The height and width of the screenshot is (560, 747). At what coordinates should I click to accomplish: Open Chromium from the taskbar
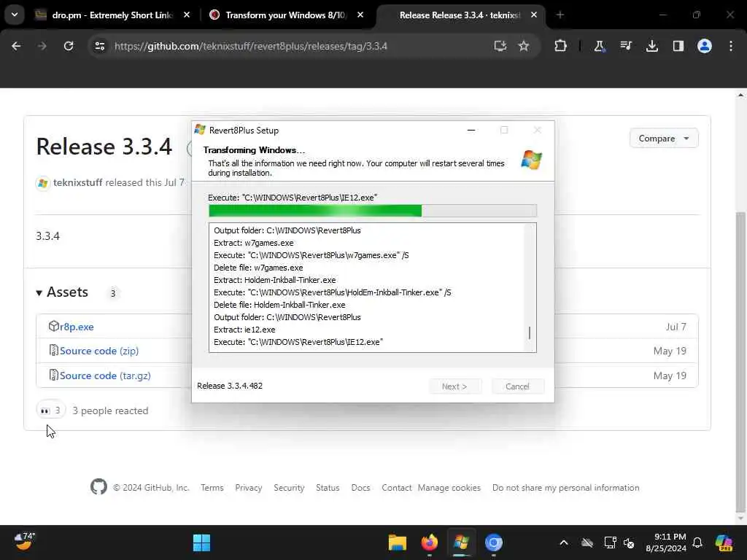point(494,542)
